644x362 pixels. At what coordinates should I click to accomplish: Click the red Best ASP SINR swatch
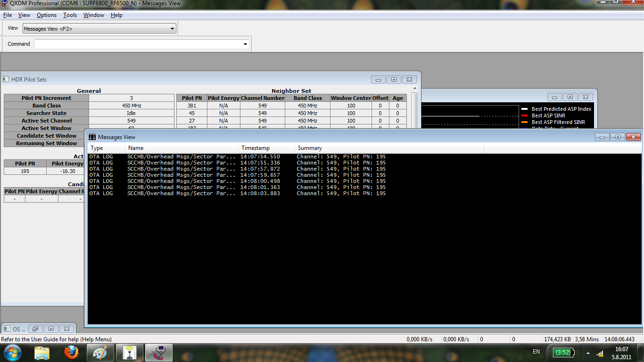tap(524, 115)
